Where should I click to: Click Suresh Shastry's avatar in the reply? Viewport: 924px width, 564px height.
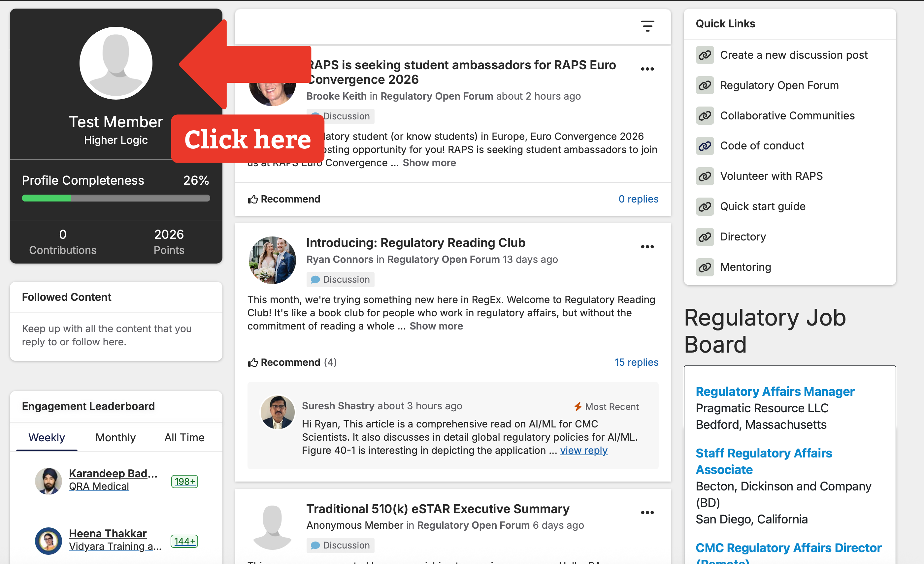pos(278,412)
